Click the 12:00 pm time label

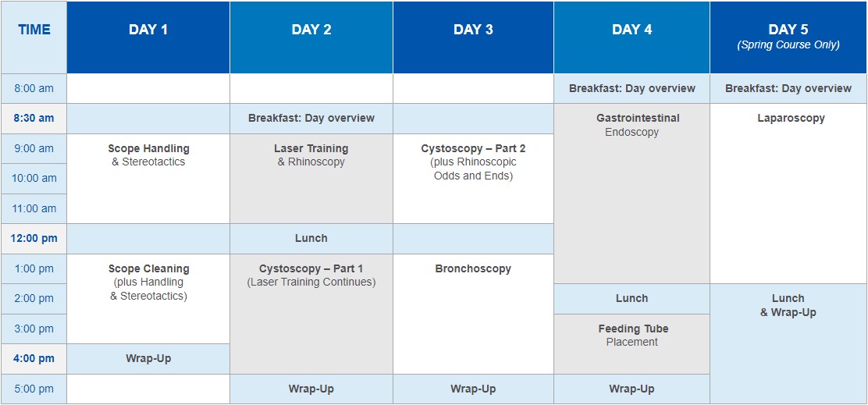click(x=34, y=239)
